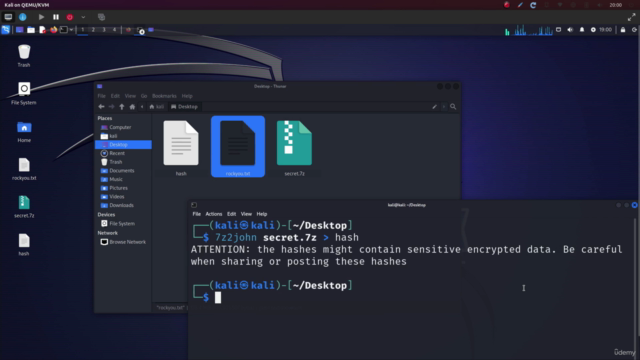Open terminal File menu
Image resolution: width=640 pixels, height=360 pixels.
(197, 214)
